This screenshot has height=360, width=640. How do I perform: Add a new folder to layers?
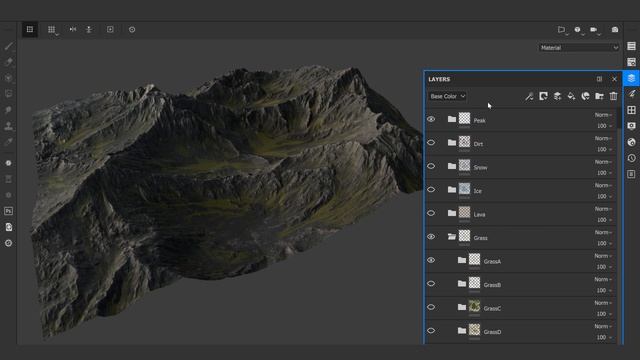[599, 96]
